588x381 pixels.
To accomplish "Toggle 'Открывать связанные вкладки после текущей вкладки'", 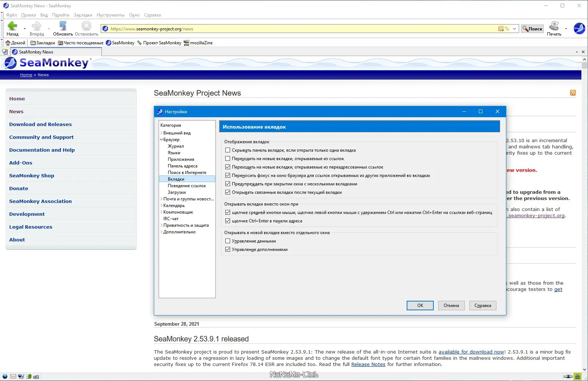I will pyautogui.click(x=228, y=192).
